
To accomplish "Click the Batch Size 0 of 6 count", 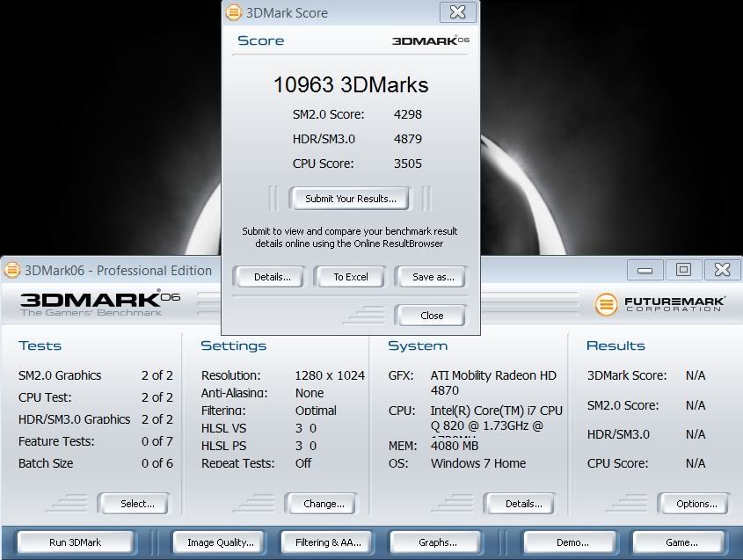I will (157, 463).
